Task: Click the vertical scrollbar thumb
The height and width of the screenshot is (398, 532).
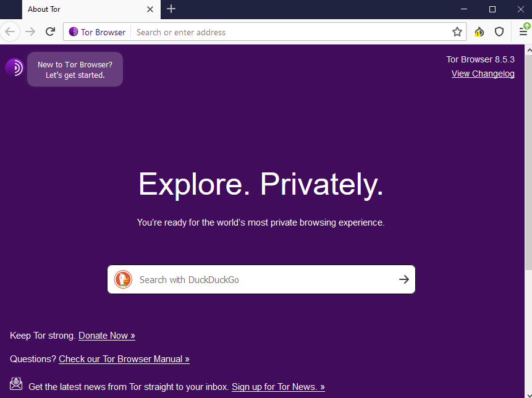Action: [x=528, y=163]
